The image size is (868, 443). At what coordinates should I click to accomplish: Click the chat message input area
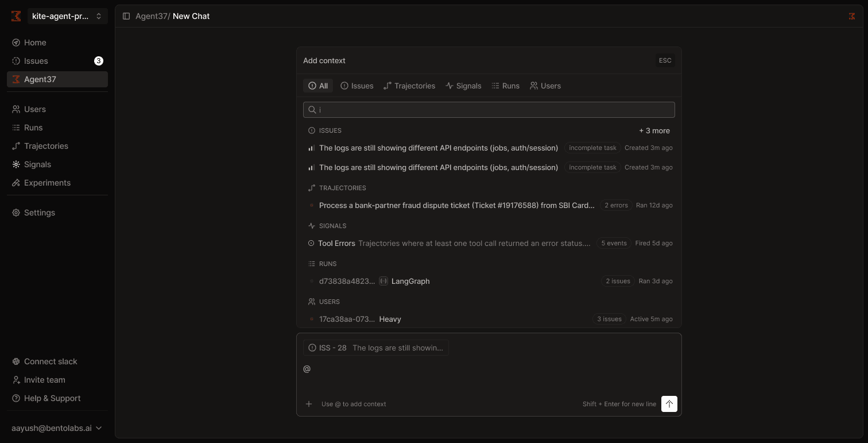[x=489, y=369]
